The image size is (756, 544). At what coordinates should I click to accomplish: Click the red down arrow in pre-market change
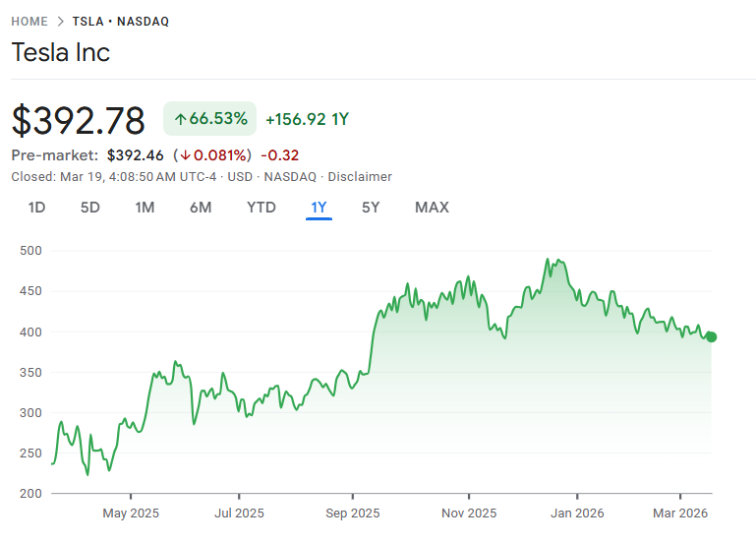click(185, 155)
